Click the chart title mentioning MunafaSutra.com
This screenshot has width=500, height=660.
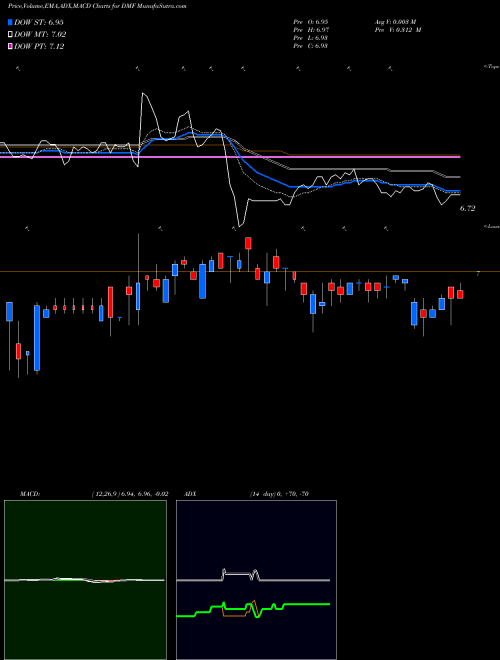(x=97, y=7)
